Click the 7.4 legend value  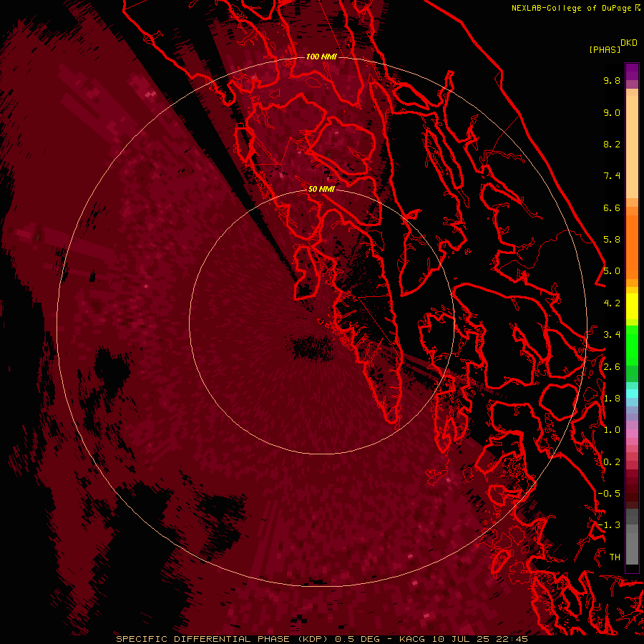click(612, 176)
